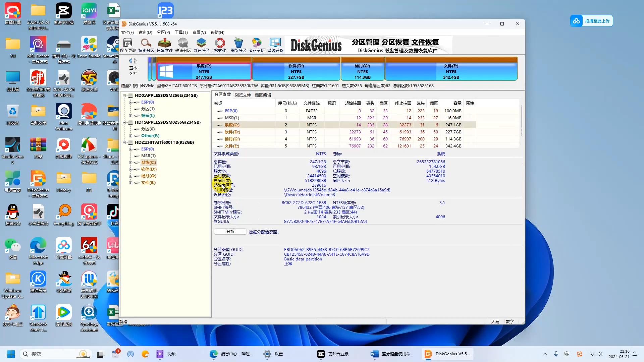Expand the Other(F:) tree node
This screenshot has width=644, height=362.
(130, 136)
